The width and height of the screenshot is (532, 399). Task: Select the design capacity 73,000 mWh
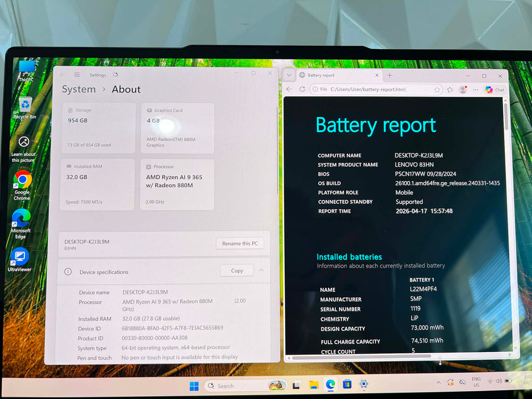point(427,328)
